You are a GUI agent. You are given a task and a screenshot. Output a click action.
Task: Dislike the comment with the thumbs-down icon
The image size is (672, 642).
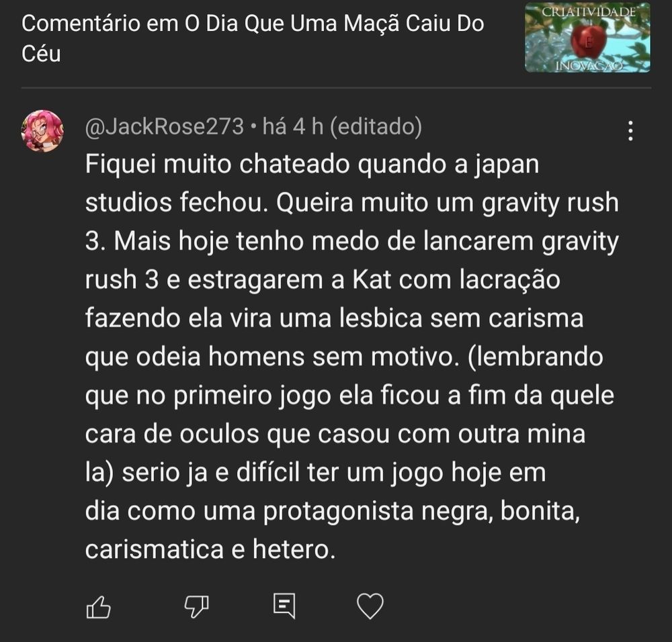coord(196,607)
